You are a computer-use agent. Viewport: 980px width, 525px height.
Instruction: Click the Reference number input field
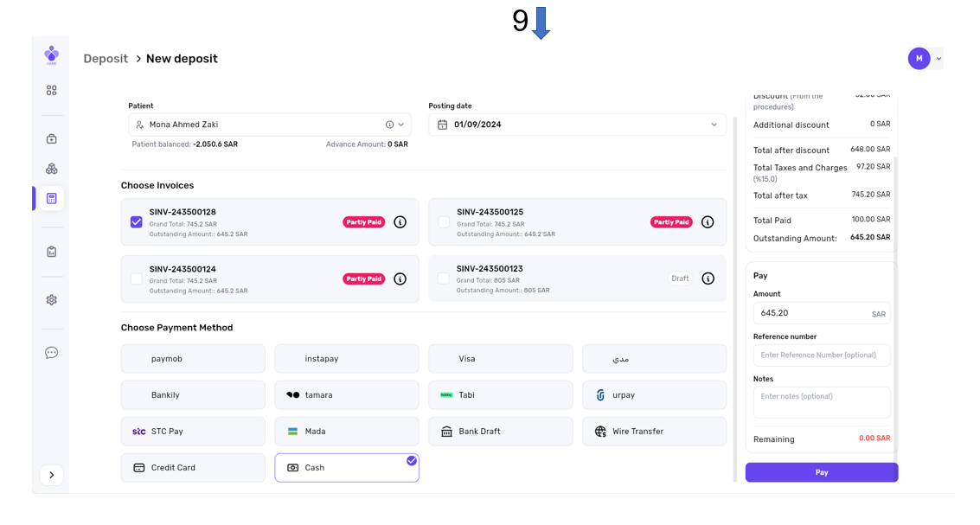(821, 355)
